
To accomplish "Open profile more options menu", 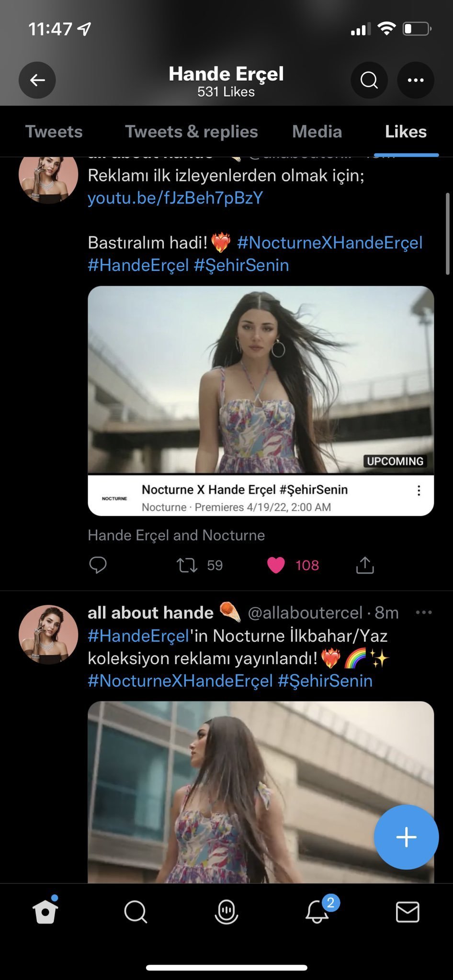I will click(x=415, y=80).
